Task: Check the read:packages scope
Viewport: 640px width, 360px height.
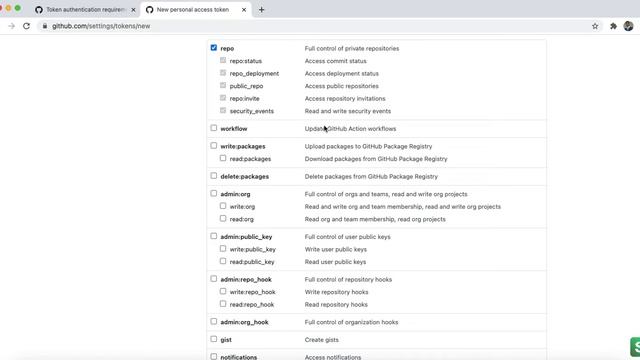Action: pos(223,158)
